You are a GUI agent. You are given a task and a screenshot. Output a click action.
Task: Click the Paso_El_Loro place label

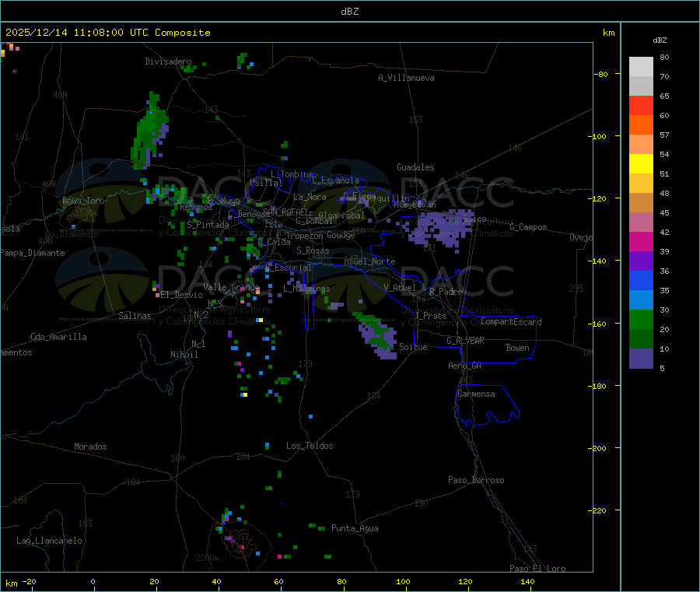tap(537, 569)
